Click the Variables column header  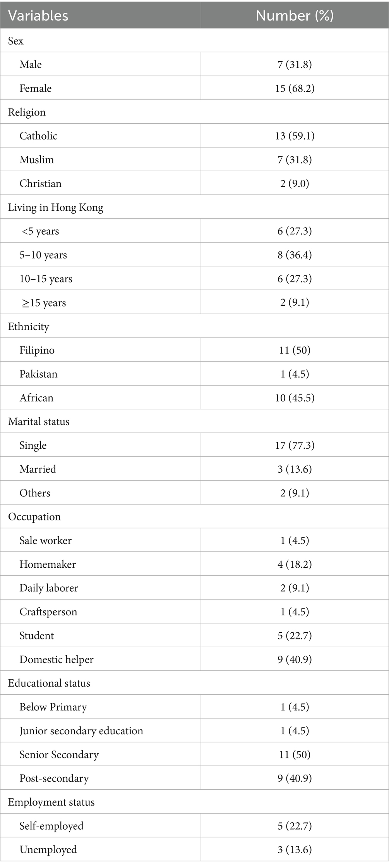tap(38, 15)
